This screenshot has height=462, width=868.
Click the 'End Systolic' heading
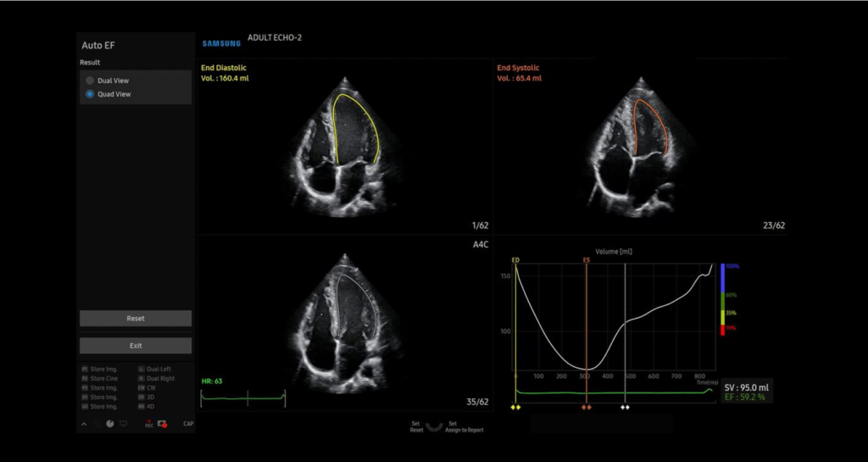518,68
